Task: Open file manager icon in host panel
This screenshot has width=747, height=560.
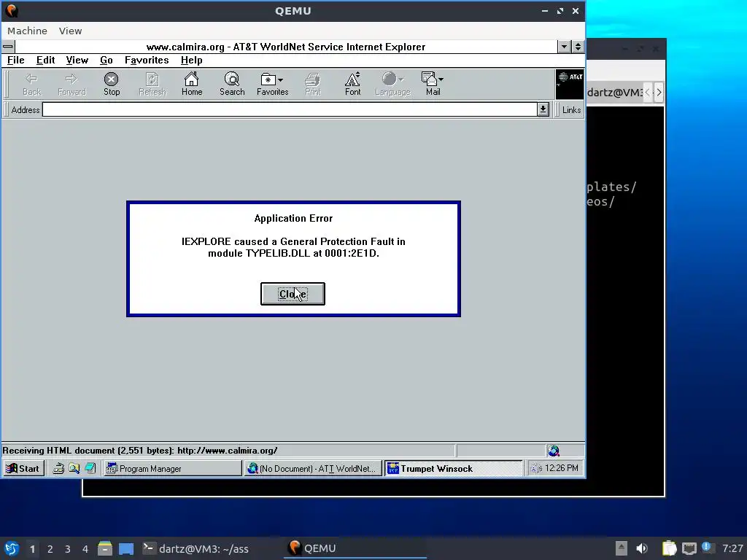Action: (x=105, y=548)
